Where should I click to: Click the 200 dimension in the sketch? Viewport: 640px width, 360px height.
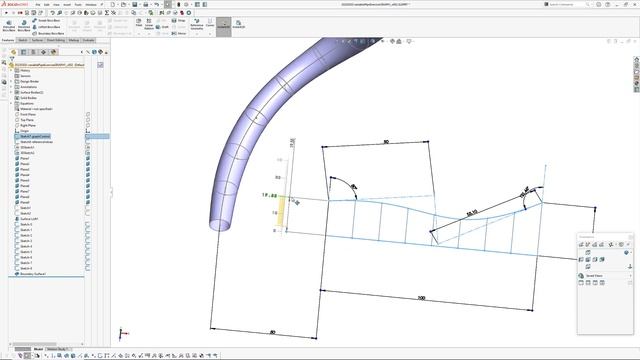click(422, 298)
